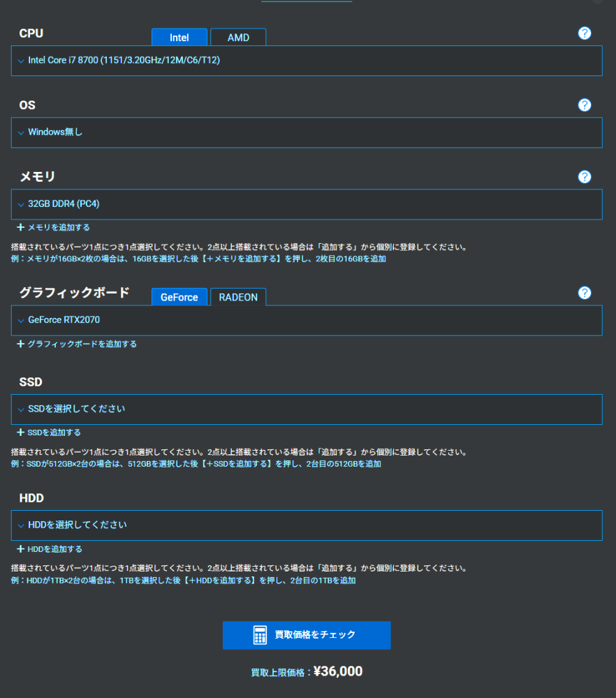This screenshot has width=616, height=698.
Task: Click the example text about SSDが512GB×2台
Action: click(x=196, y=464)
